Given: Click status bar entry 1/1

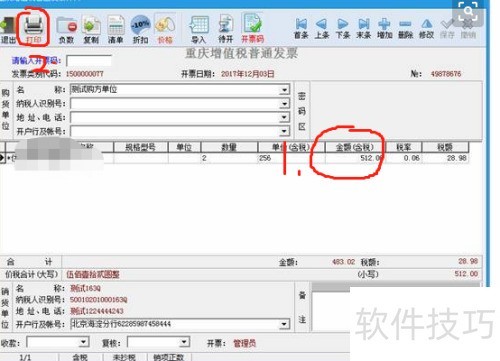Looking at the screenshot, I should (25, 357).
